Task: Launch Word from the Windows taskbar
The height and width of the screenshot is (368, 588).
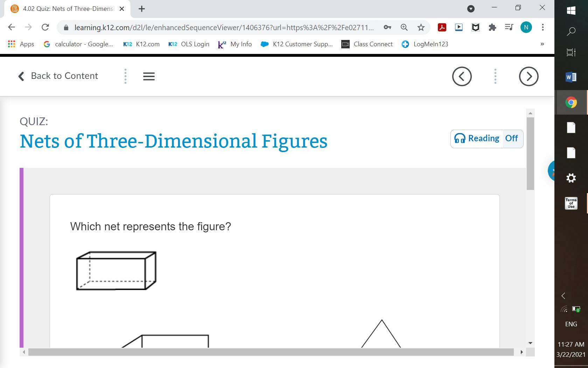Action: [571, 77]
